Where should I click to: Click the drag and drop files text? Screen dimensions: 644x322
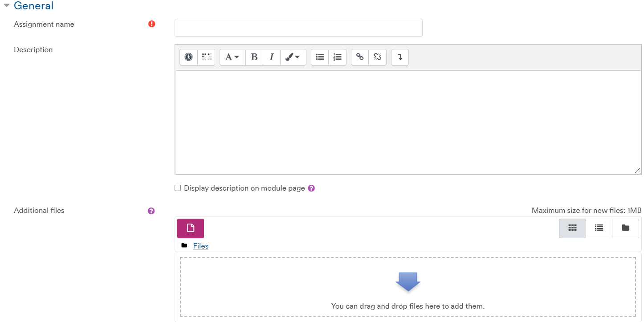tap(408, 306)
